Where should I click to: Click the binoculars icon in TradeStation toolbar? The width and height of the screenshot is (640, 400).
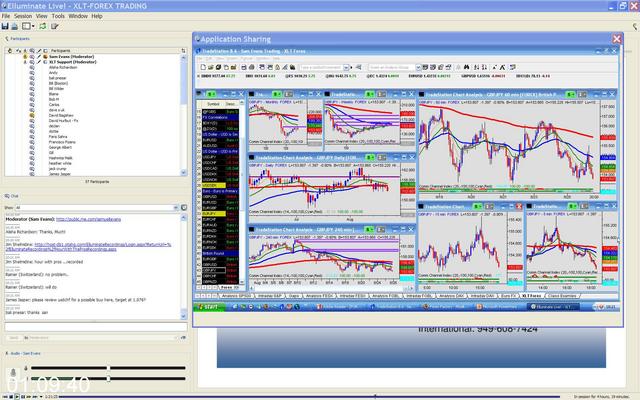click(x=466, y=67)
